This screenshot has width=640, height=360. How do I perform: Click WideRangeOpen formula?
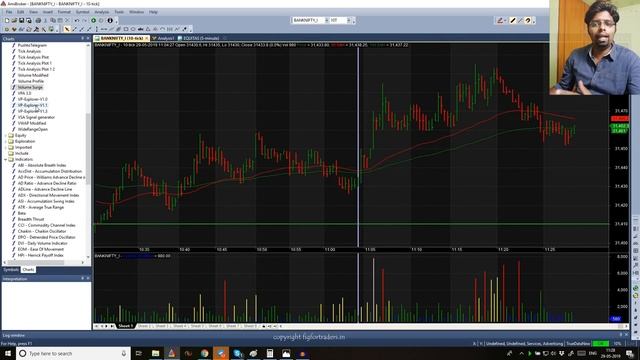click(x=33, y=129)
